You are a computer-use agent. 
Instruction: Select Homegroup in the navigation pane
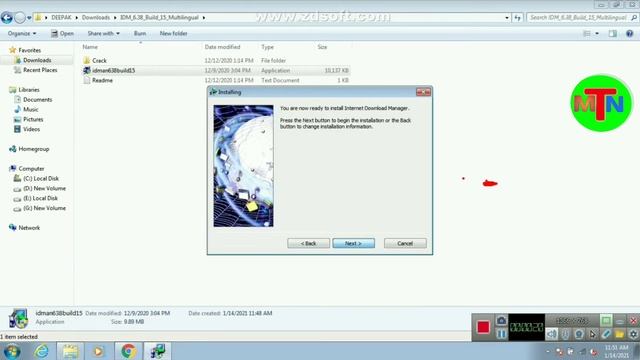point(33,149)
